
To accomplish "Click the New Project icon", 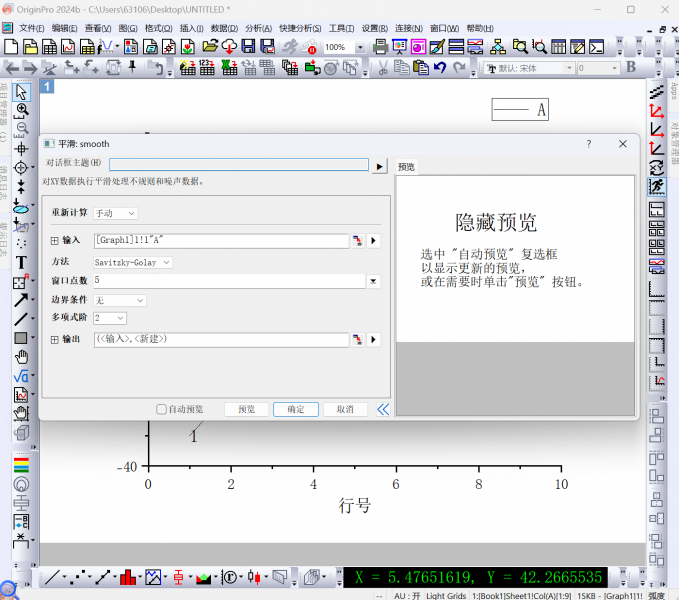I will click(11, 46).
